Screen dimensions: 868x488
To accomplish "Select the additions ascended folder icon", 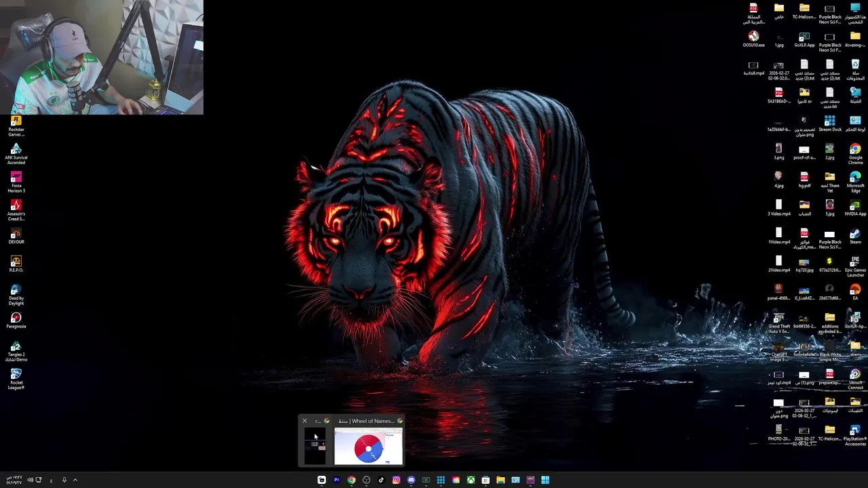I will (830, 324).
